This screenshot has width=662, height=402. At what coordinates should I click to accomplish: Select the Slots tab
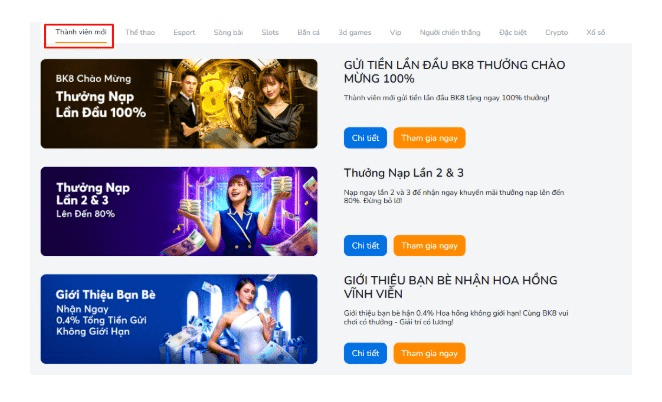270,33
